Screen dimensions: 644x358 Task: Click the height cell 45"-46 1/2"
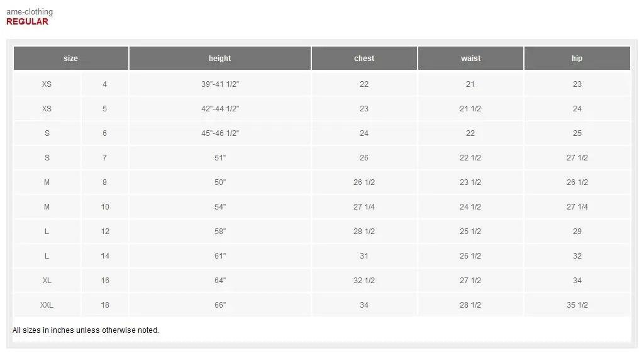[x=220, y=133]
